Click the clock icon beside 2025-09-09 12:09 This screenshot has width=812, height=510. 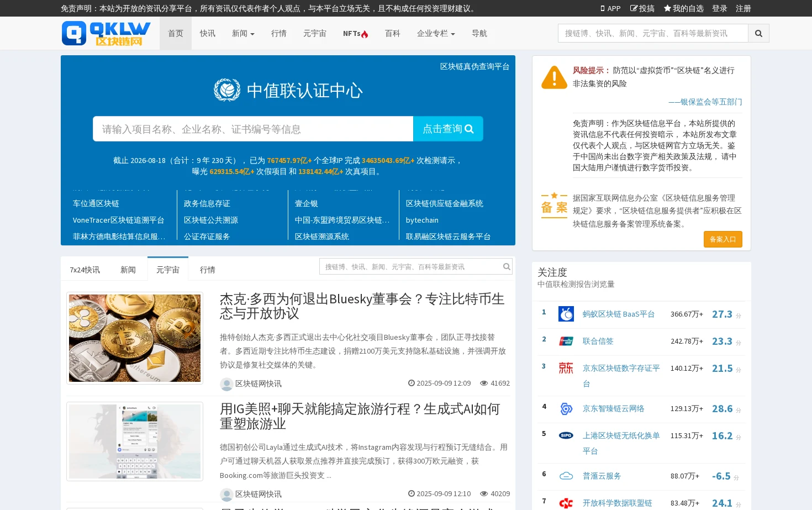click(x=412, y=383)
